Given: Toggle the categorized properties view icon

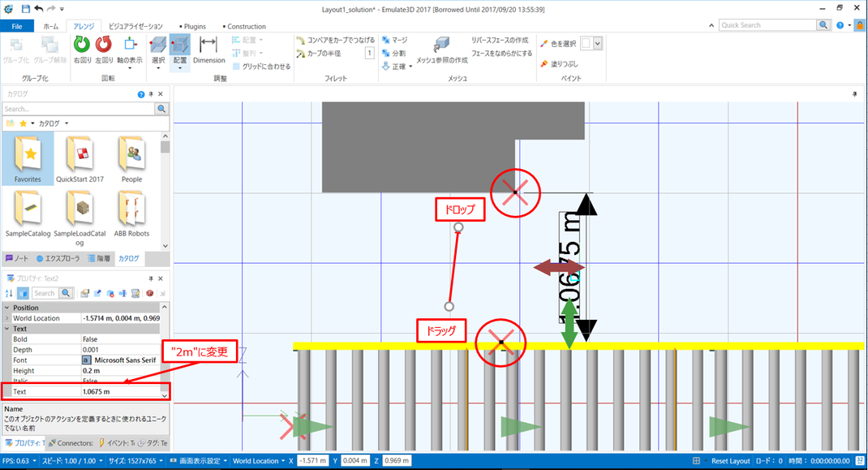Looking at the screenshot, I should click(x=23, y=293).
